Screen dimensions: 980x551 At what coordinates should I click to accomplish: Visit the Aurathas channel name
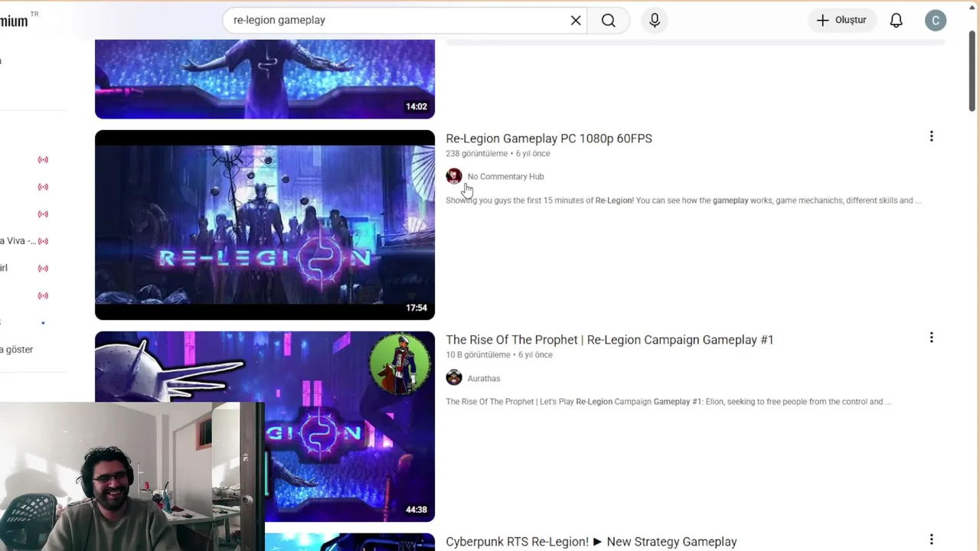484,379
